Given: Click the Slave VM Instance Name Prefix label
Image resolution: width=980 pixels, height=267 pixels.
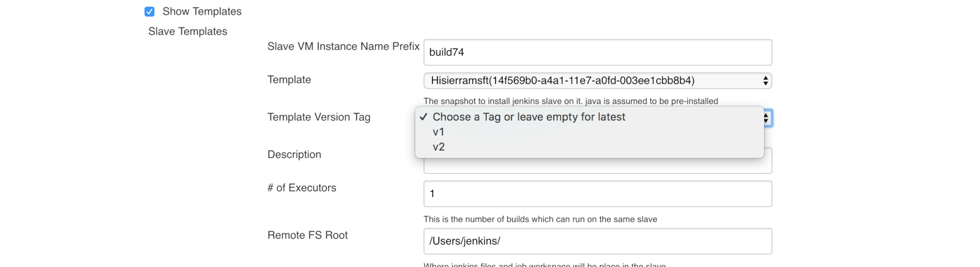Looking at the screenshot, I should point(343,46).
